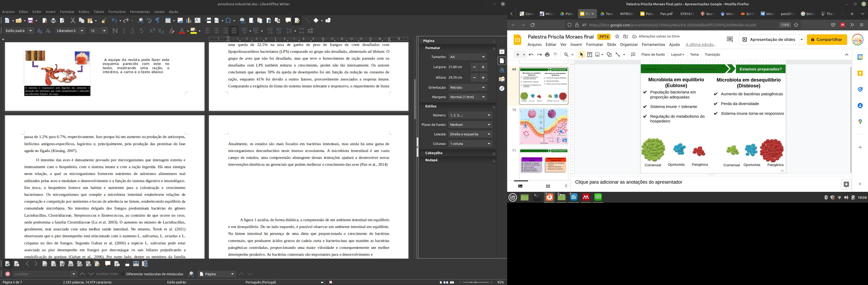Click the Clone Formatting paintbrush icon
This screenshot has width=868, height=285.
pyautogui.click(x=104, y=21)
